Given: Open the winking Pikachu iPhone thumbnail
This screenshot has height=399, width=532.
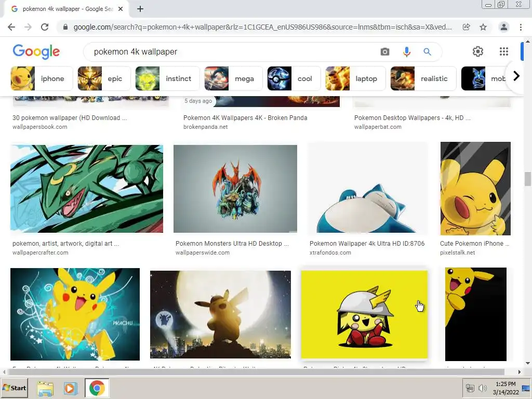Looking at the screenshot, I should tap(475, 189).
